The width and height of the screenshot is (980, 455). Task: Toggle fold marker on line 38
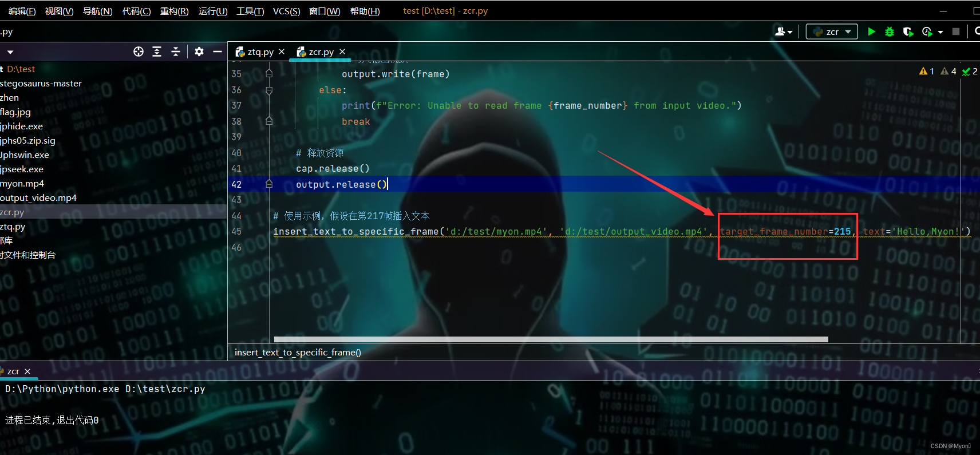[x=269, y=121]
